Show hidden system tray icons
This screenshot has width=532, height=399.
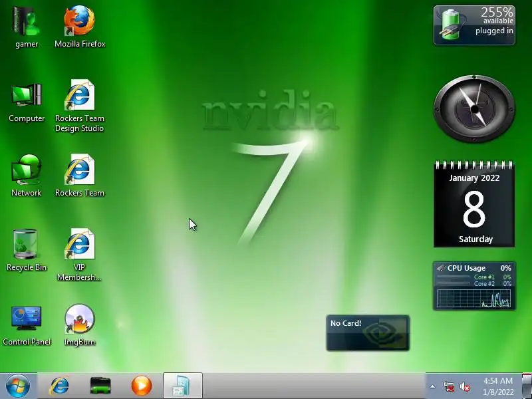433,386
